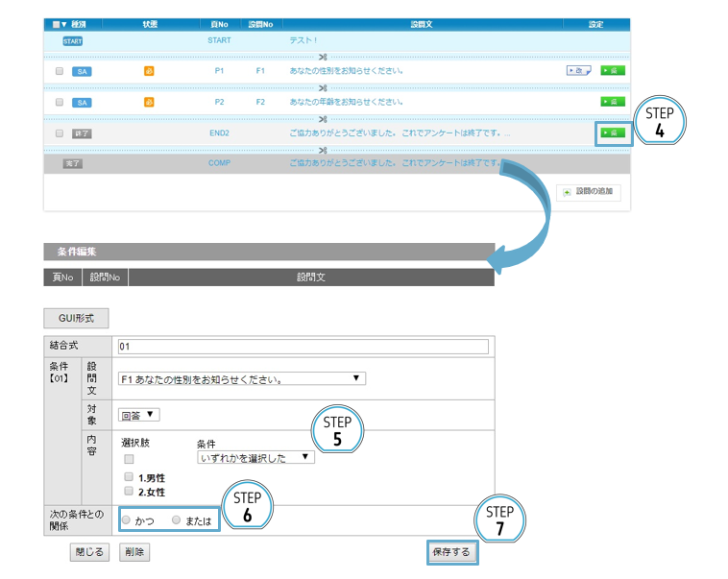The image size is (728, 579).
Task: Click the blue START badge icon
Action: 73,40
